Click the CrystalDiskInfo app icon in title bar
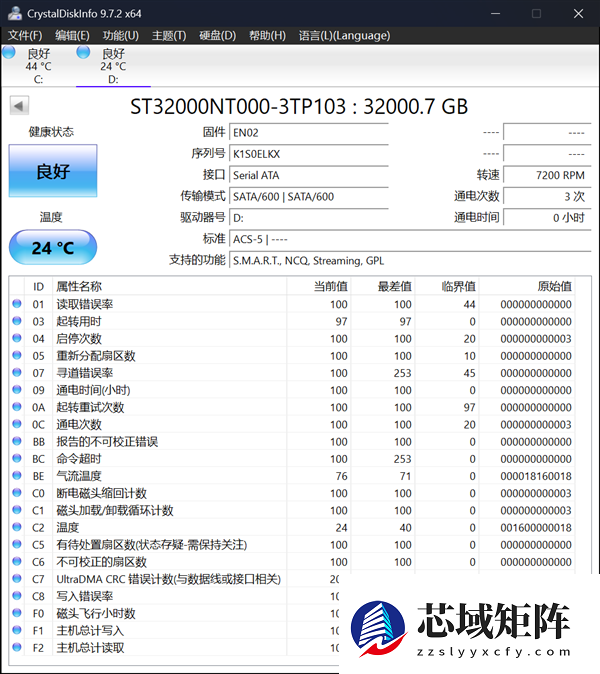 (x=15, y=13)
